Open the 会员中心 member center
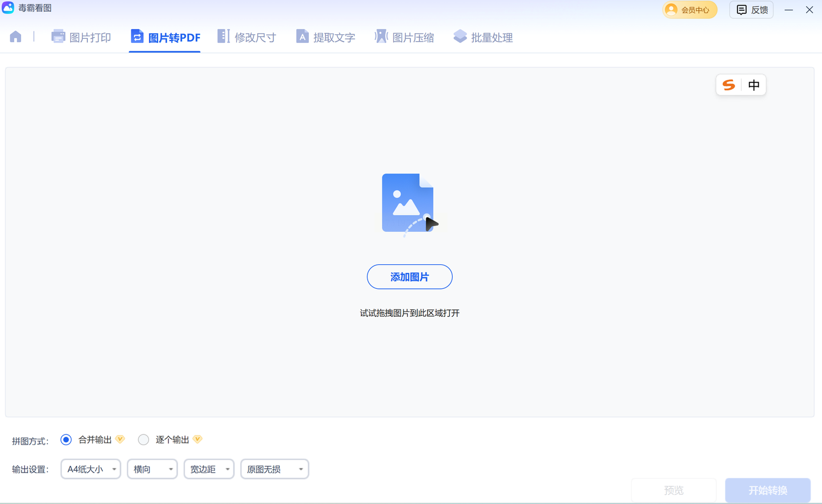822x504 pixels. [690, 10]
